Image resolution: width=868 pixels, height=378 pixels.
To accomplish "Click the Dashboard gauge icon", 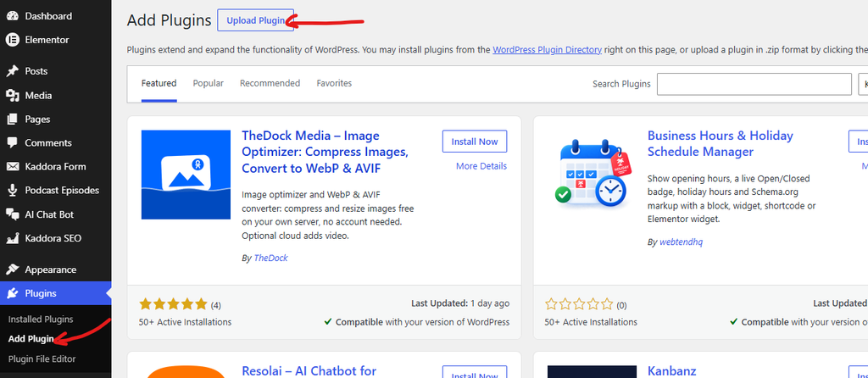I will tap(12, 16).
